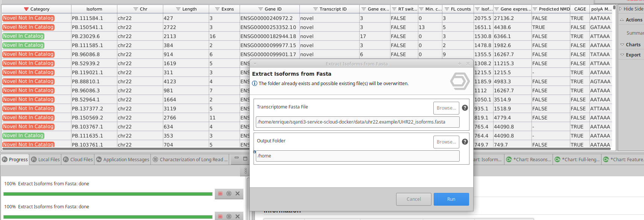The width and height of the screenshot is (644, 220).
Task: Open help for Output Folder field
Action: tap(465, 142)
